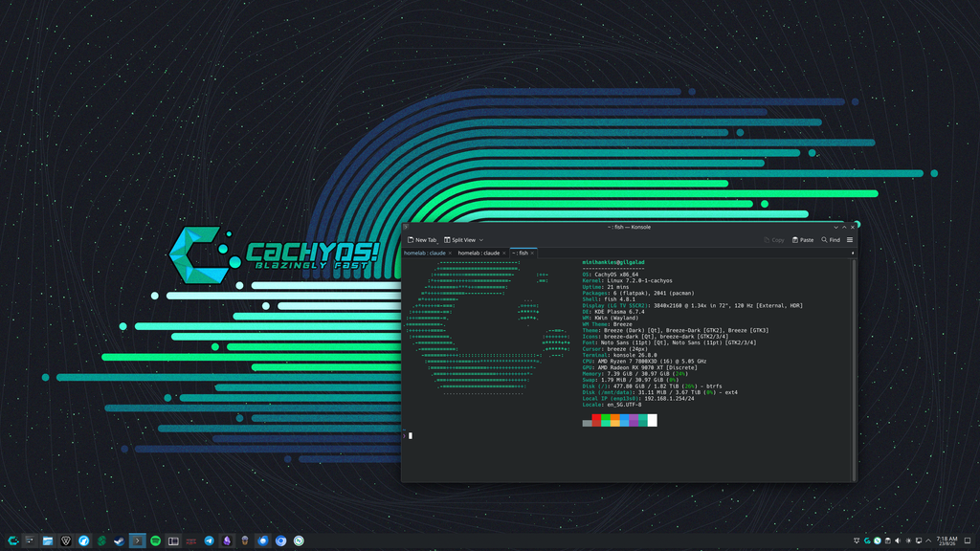This screenshot has height=551, width=980.
Task: Open the notifications bell in system tray
Action: pyautogui.click(x=857, y=541)
